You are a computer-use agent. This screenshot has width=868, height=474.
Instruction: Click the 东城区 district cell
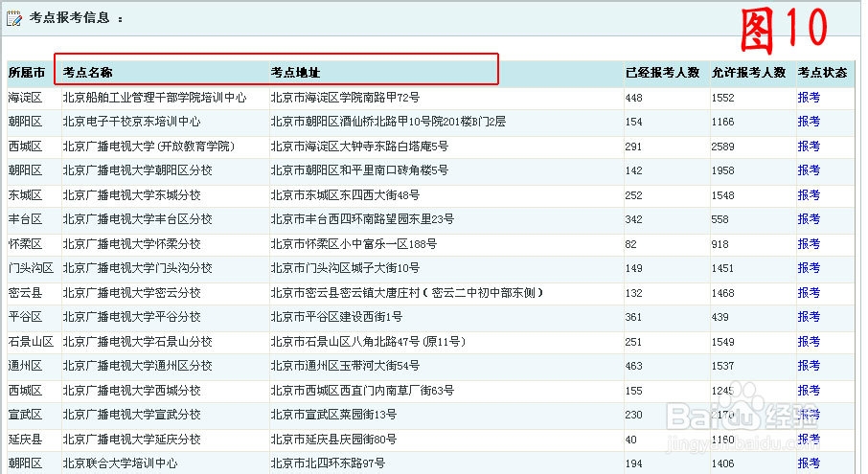26,194
